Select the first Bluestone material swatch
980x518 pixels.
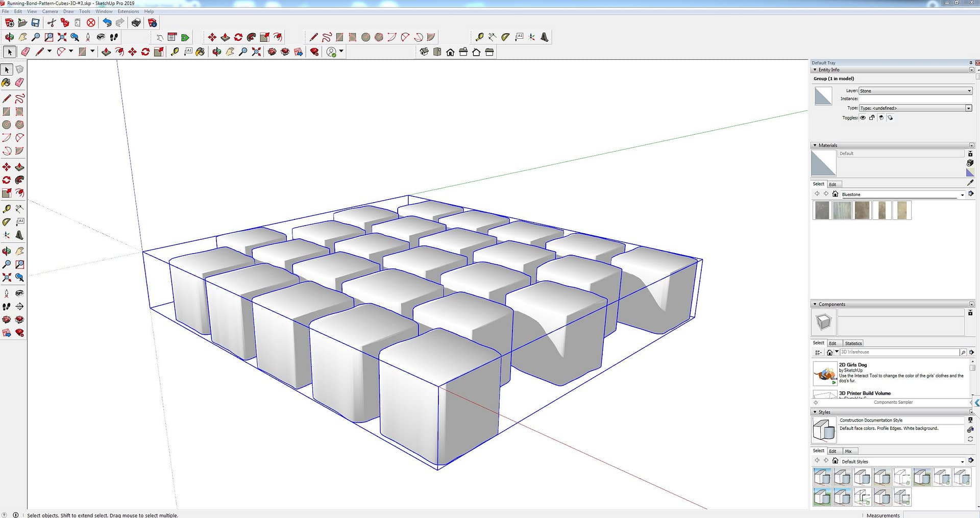coord(822,210)
